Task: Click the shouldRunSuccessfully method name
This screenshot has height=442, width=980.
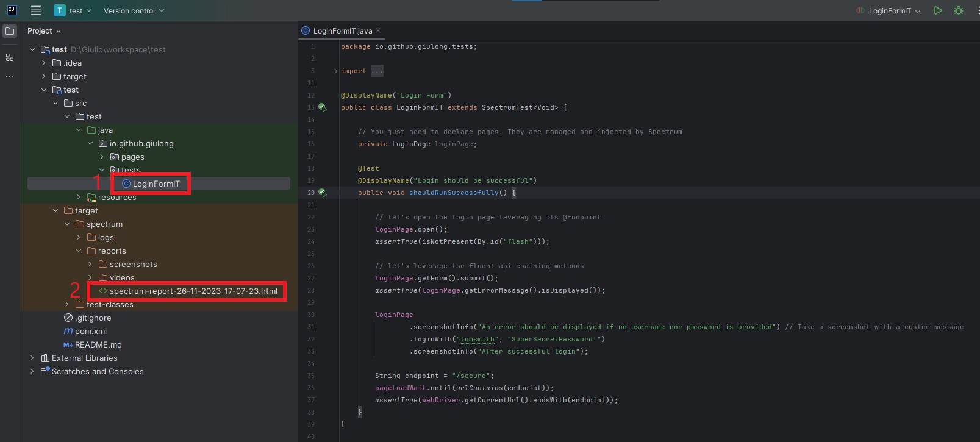Action: tap(454, 193)
